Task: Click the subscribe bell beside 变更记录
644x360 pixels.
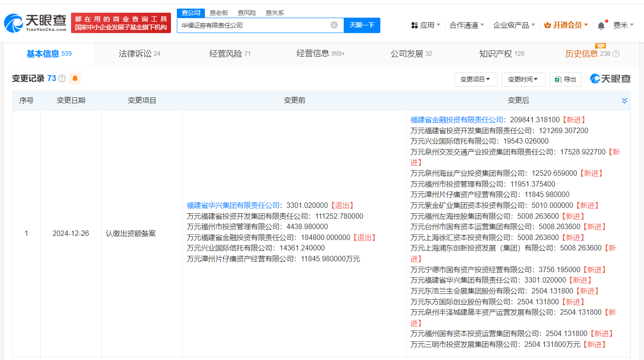Action: coord(75,78)
